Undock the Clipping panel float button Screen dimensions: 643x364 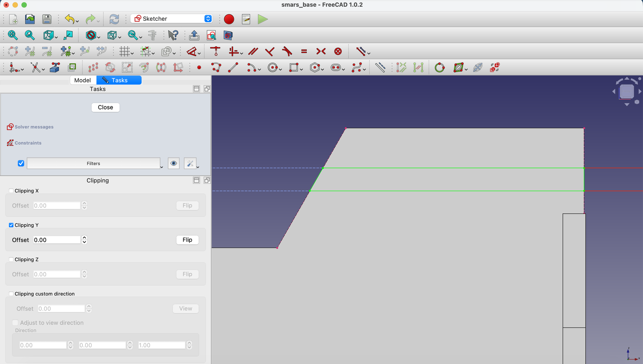pyautogui.click(x=207, y=180)
